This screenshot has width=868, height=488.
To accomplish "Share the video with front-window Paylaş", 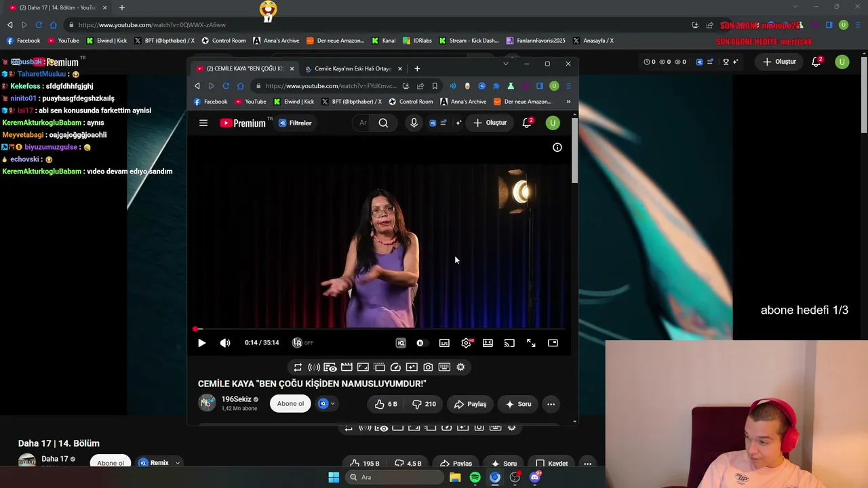I will pyautogui.click(x=470, y=404).
